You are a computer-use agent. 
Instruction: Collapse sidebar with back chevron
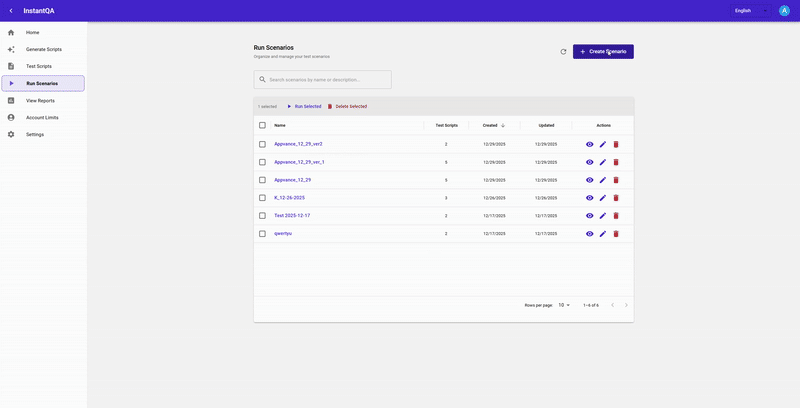(x=11, y=11)
